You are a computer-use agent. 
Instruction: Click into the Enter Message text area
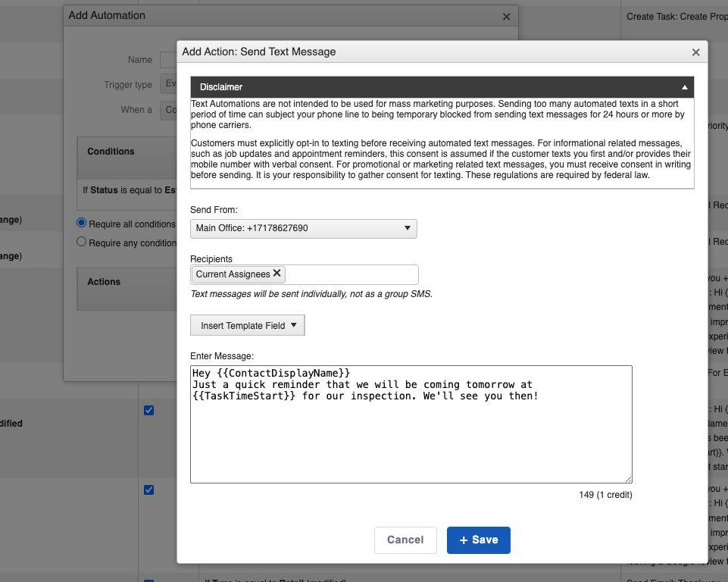coord(411,424)
